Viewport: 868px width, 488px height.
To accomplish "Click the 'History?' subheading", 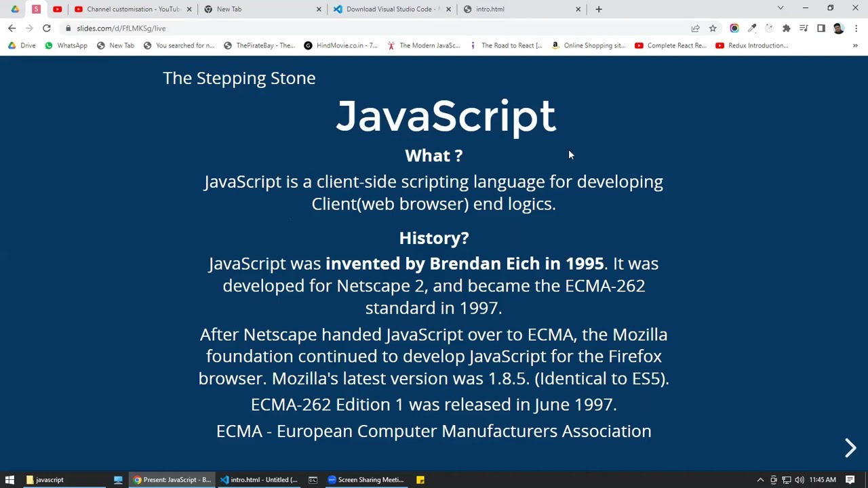I will (x=434, y=238).
